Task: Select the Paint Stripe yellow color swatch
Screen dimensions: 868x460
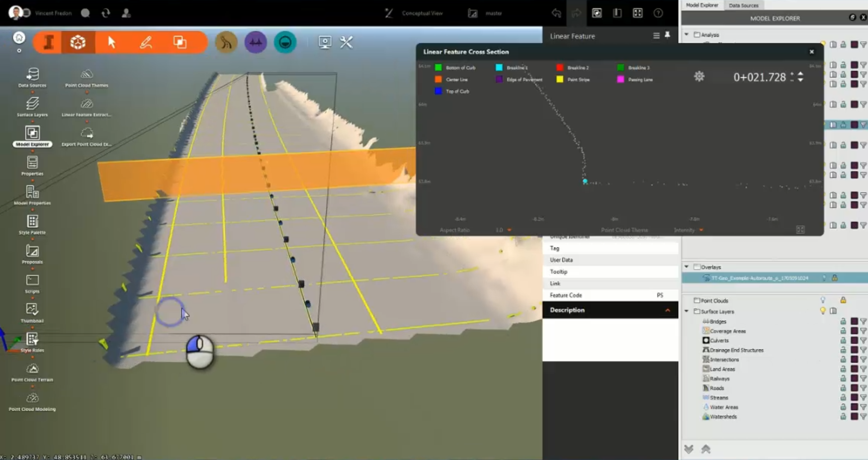Action: tap(559, 79)
